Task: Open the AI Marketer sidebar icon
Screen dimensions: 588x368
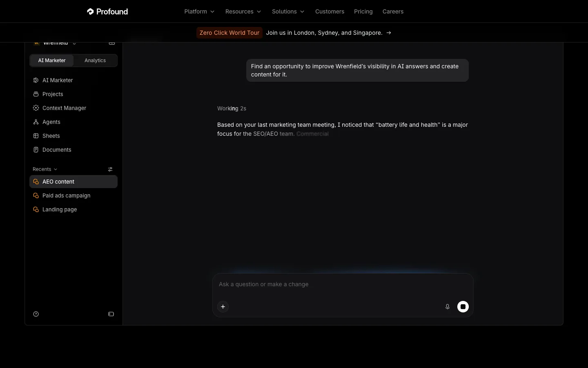Action: tap(36, 80)
